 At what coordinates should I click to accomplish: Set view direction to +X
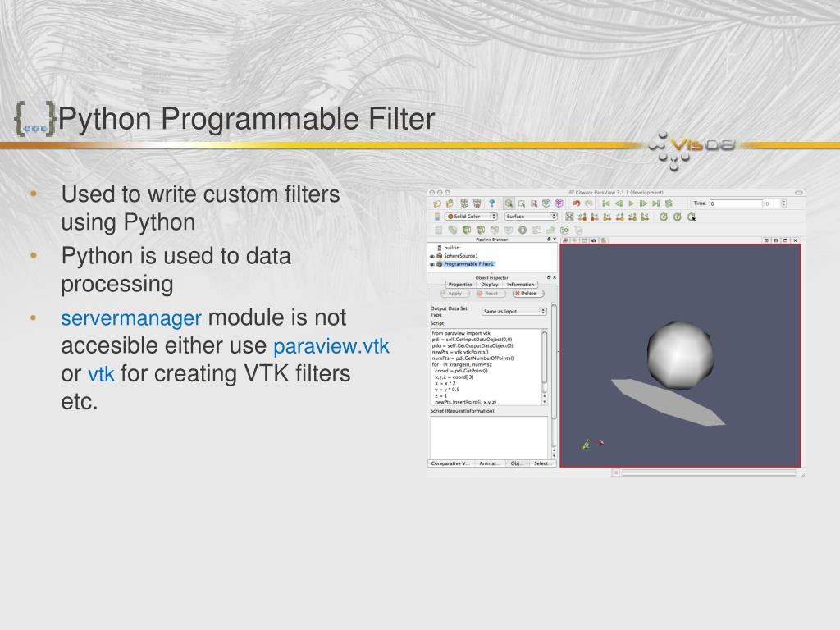click(x=582, y=217)
